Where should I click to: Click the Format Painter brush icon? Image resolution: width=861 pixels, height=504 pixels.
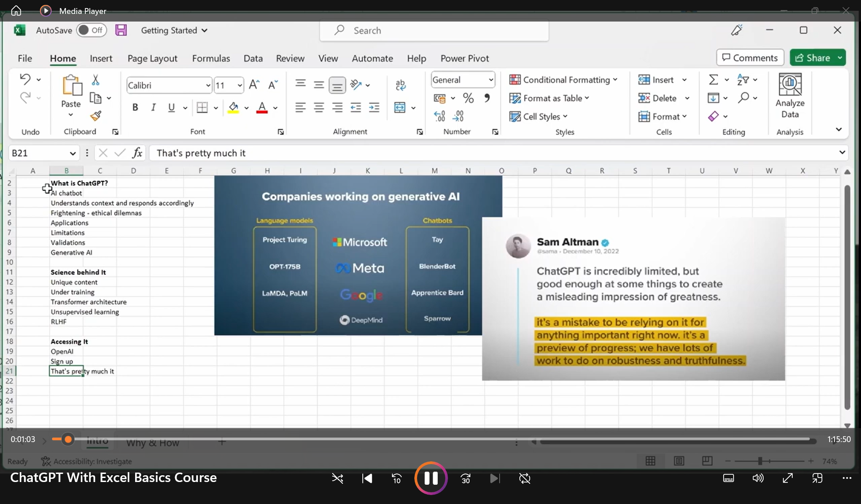tap(95, 116)
